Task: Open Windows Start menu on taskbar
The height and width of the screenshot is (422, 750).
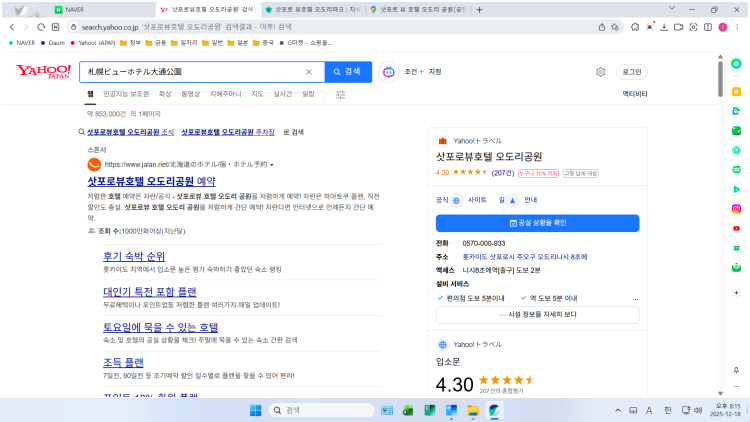Action: coord(254,410)
